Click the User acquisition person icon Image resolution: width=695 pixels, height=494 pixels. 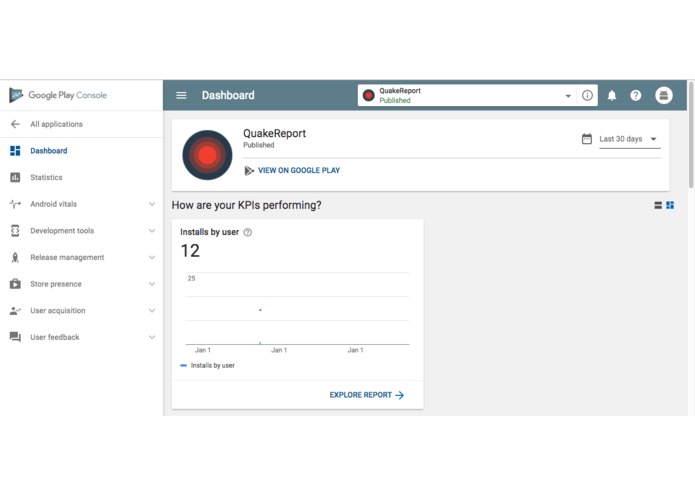pos(15,311)
